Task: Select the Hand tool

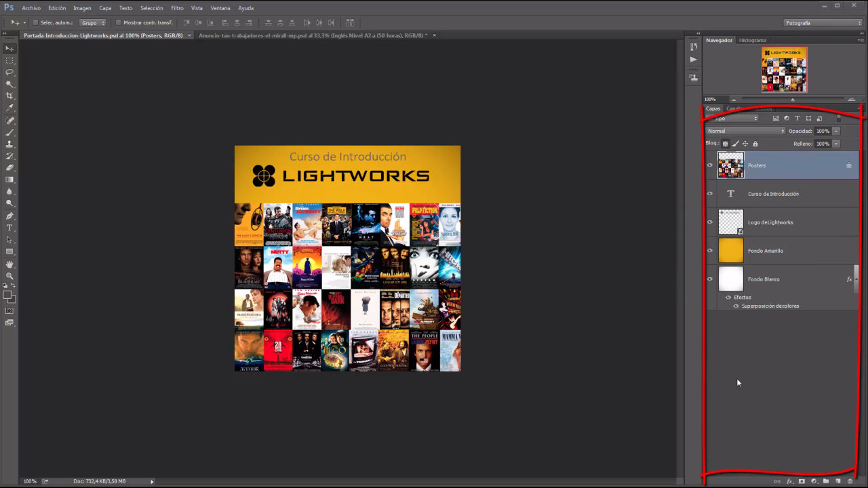Action: click(9, 264)
